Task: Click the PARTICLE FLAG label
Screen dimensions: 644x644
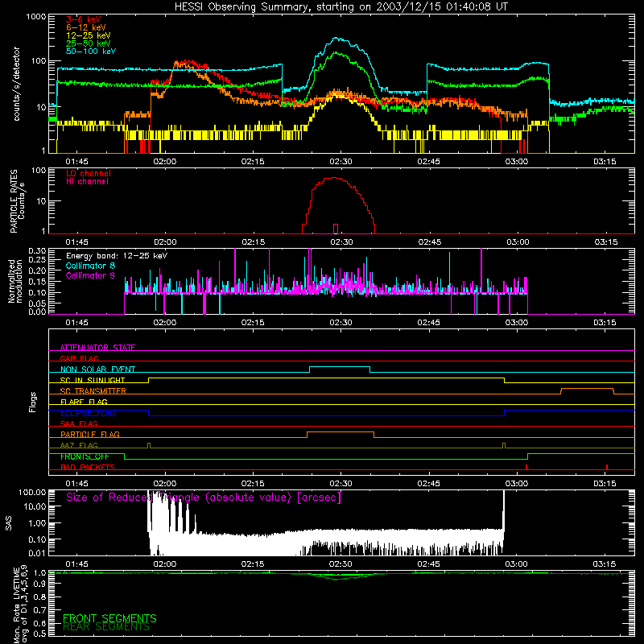Action: (90, 434)
